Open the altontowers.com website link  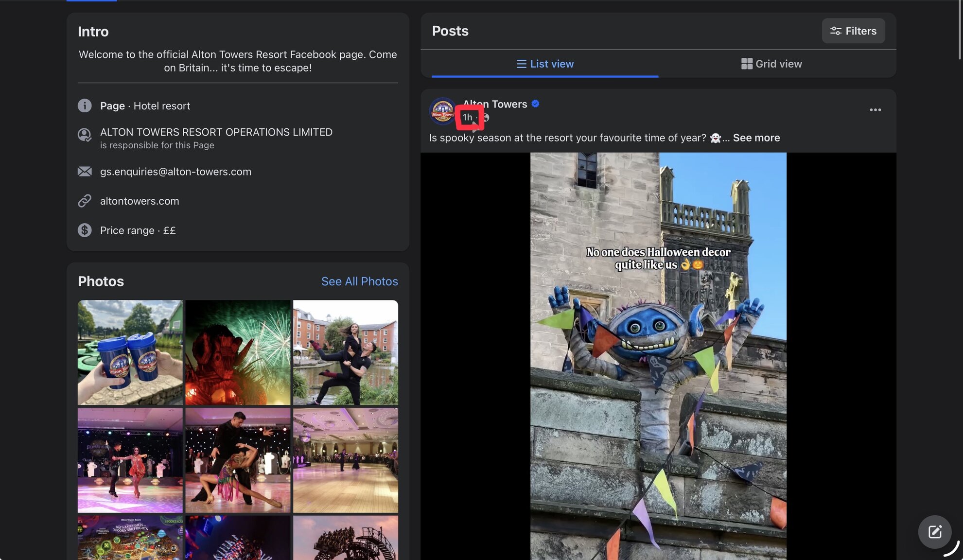(x=140, y=201)
